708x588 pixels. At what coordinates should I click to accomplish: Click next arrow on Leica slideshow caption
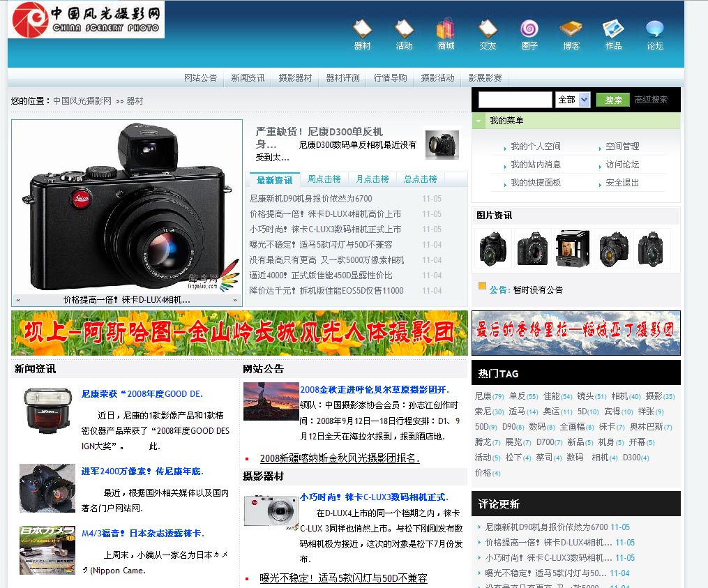(235, 300)
